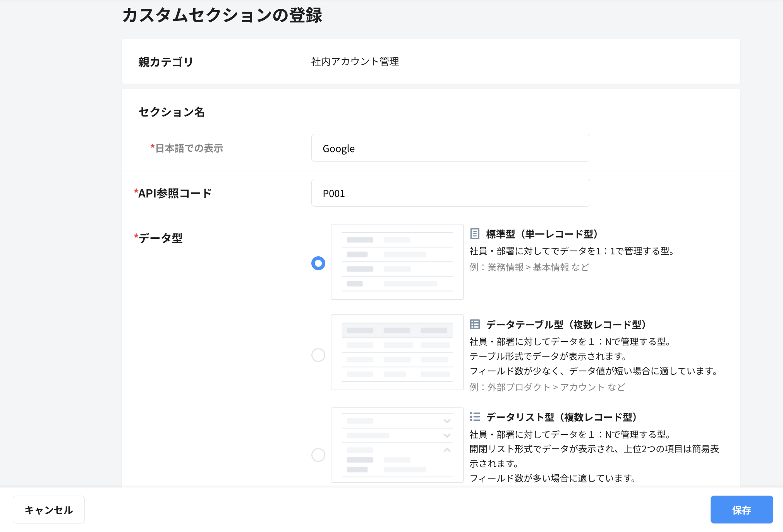Click the standard single-record type document icon

click(475, 234)
